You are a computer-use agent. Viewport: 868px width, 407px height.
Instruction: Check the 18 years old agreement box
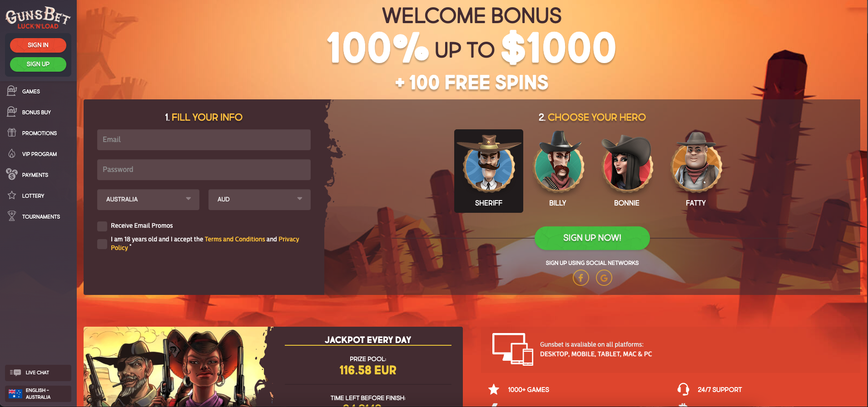pos(102,244)
